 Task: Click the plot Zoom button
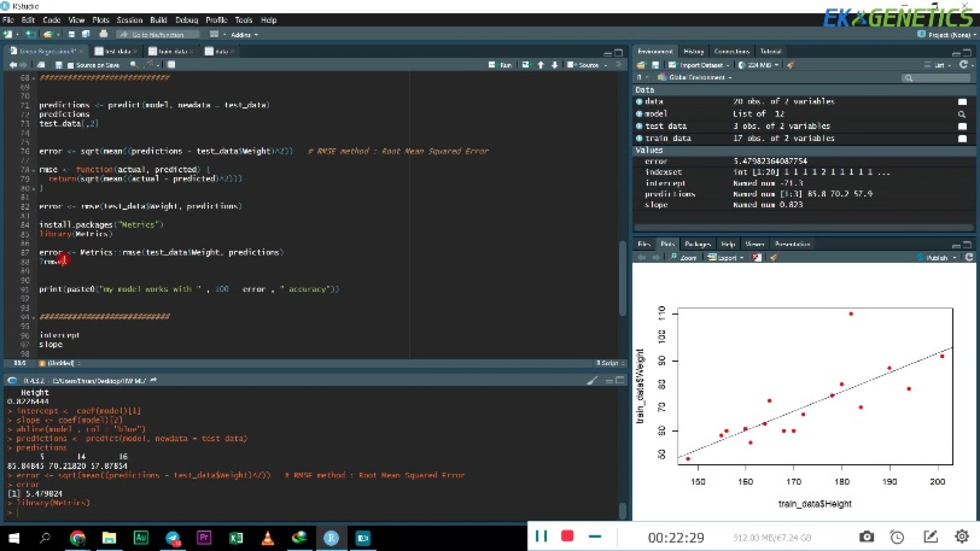(683, 258)
